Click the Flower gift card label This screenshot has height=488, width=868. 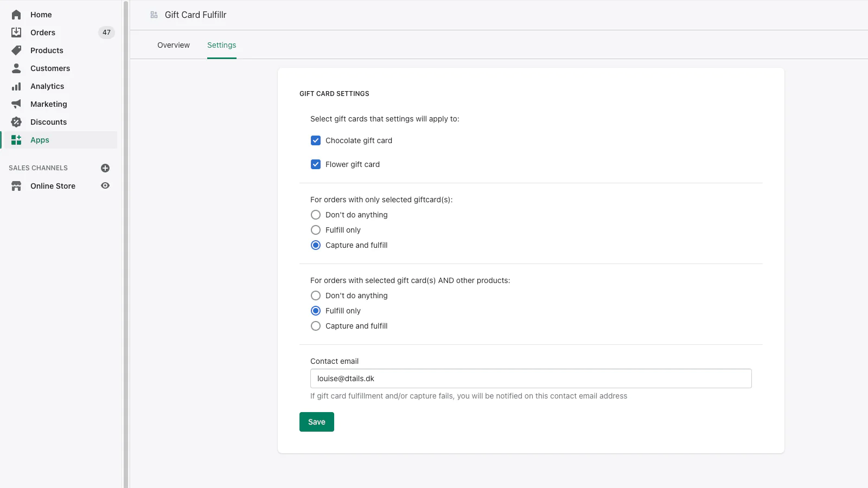coord(353,164)
